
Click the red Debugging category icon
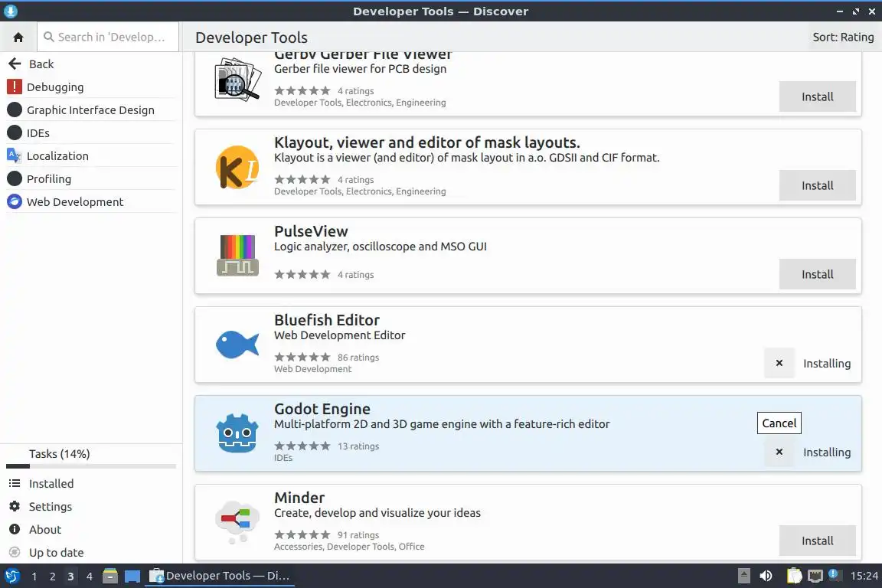click(14, 87)
